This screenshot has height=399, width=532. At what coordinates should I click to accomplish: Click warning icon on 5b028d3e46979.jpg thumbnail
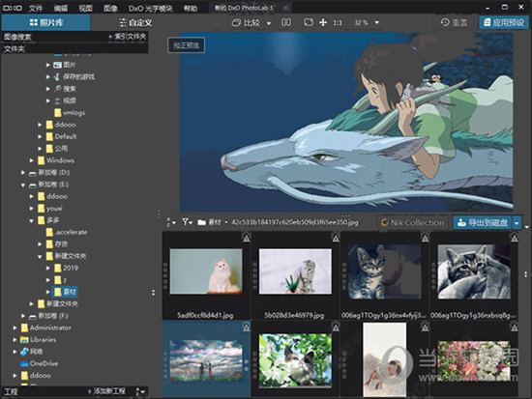click(336, 238)
